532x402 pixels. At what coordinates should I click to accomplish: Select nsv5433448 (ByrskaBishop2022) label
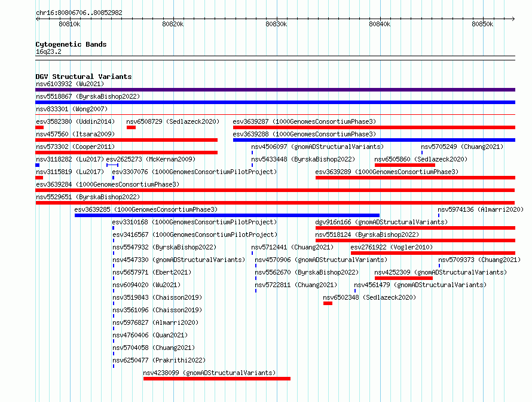pyautogui.click(x=303, y=159)
